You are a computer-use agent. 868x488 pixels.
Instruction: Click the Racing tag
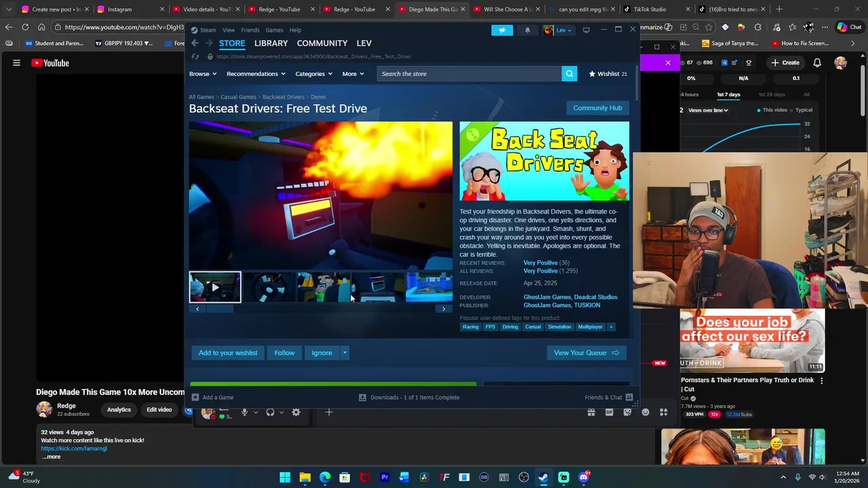(471, 327)
